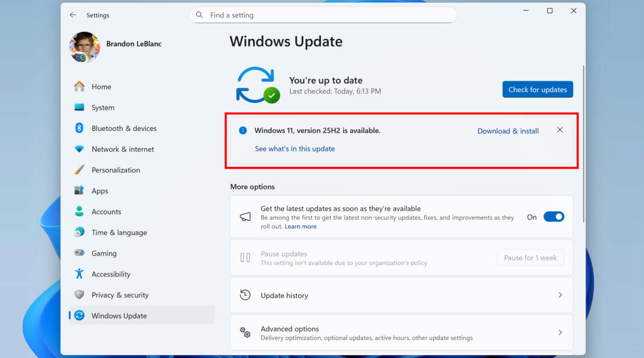Click the pause icon beside Pause updates
The image size is (644, 358).
[x=245, y=257]
